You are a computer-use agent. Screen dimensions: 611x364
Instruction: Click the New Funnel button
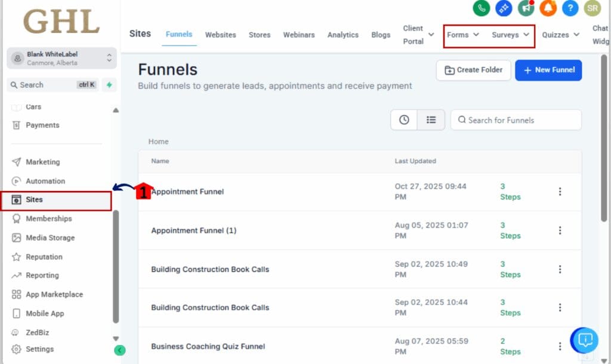coord(548,70)
